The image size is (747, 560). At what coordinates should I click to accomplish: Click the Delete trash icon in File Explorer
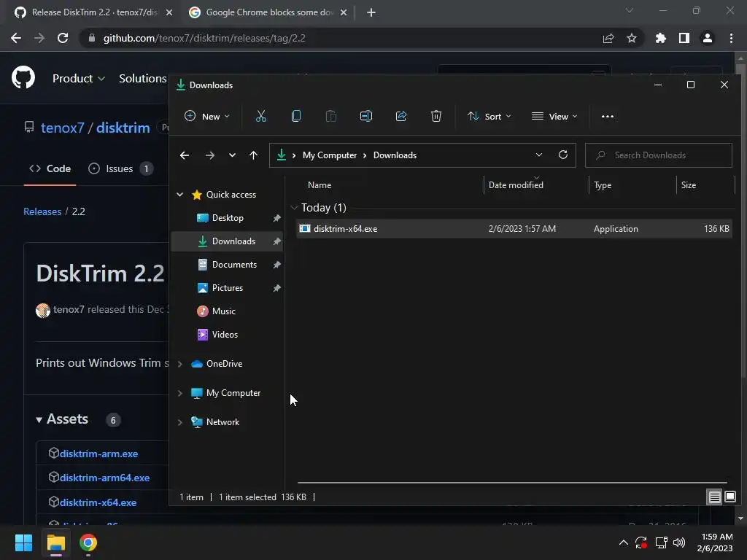pyautogui.click(x=436, y=116)
